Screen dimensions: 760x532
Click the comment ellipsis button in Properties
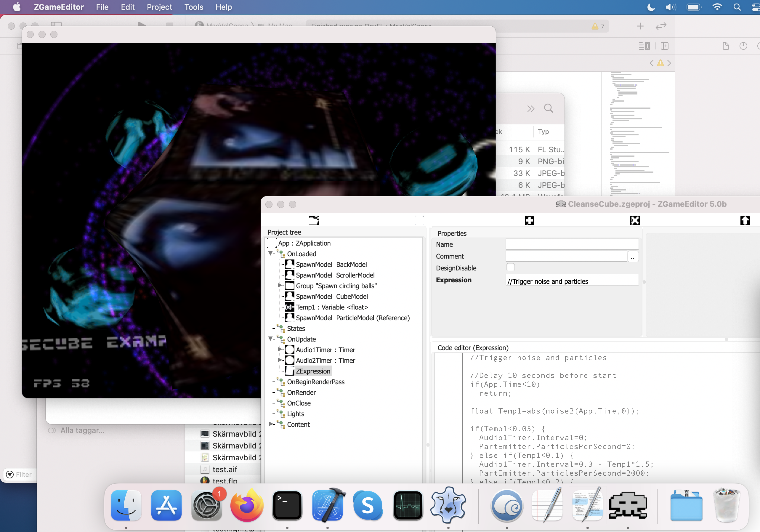(x=633, y=256)
